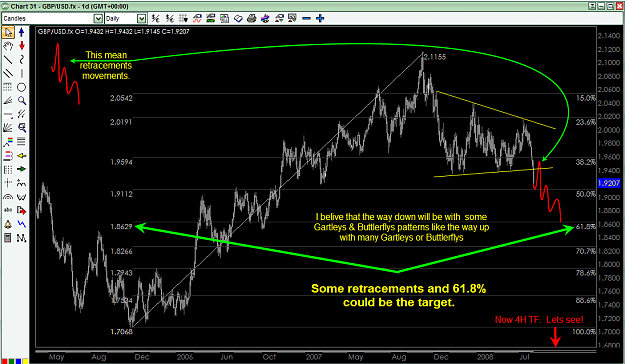This screenshot has height=364, width=625.
Task: Select the blue zigzag wave tool
Action: coord(22,224)
